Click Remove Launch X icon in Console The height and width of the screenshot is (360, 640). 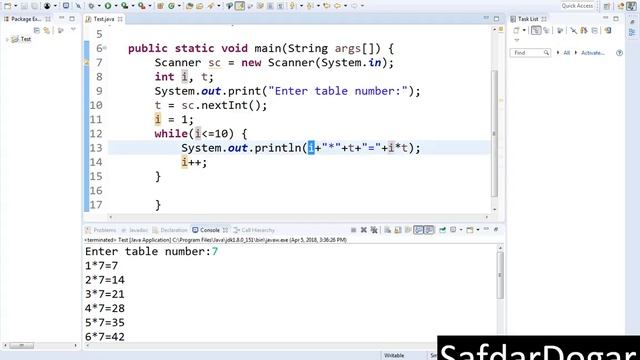coord(364,230)
